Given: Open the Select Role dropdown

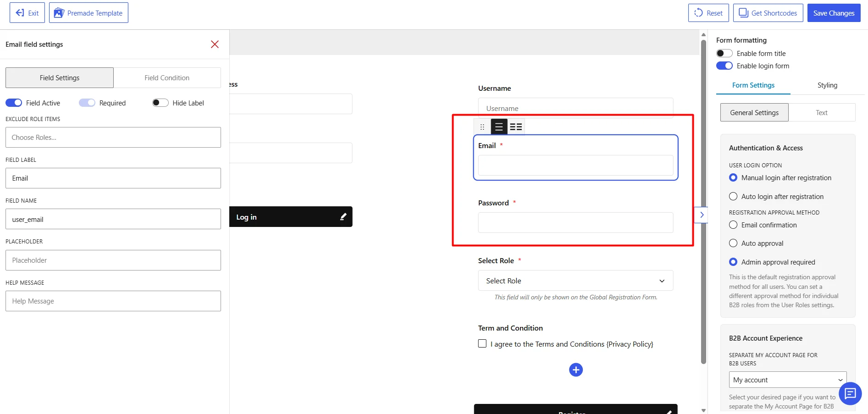Looking at the screenshot, I should [x=575, y=281].
